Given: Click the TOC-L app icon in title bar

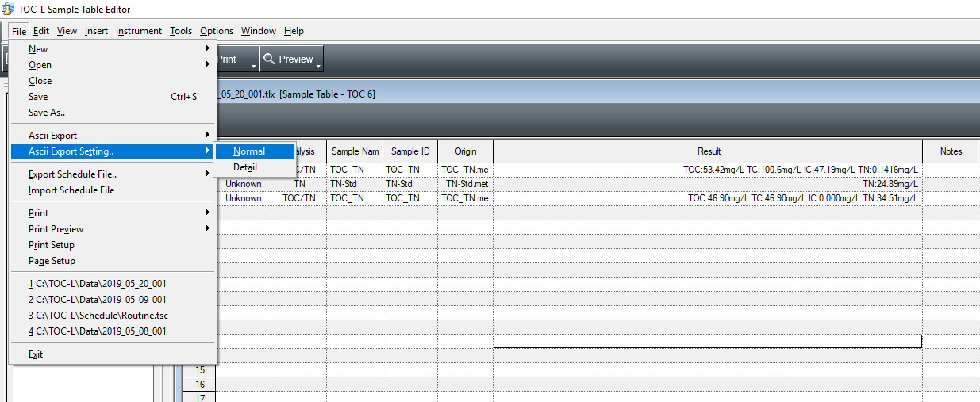Looking at the screenshot, I should tap(8, 9).
